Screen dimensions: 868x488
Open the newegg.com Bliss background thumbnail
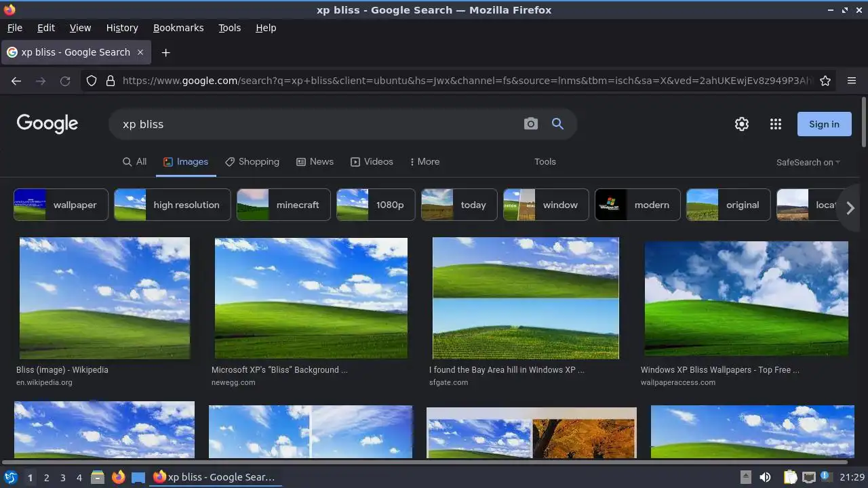pyautogui.click(x=311, y=298)
